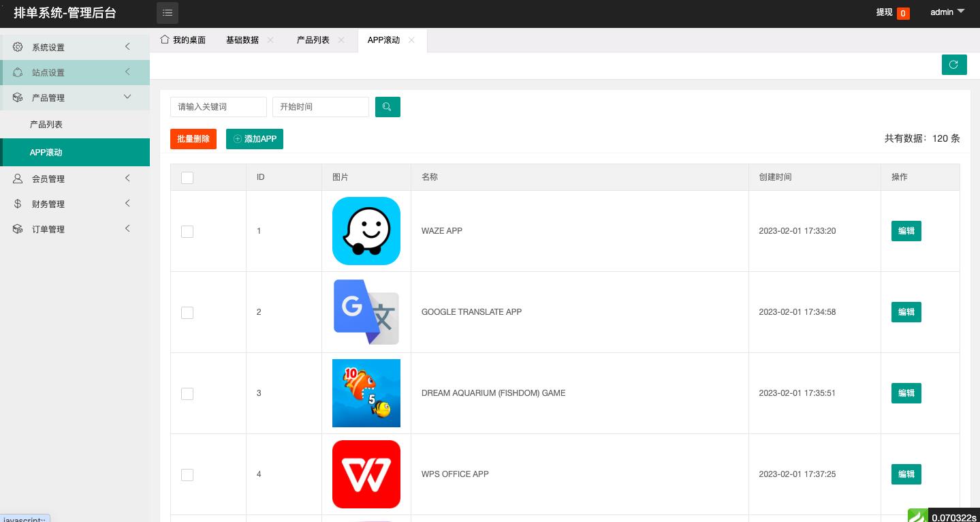Close the 基础数据 tab
Screen dimensions: 980x522
[x=270, y=40]
